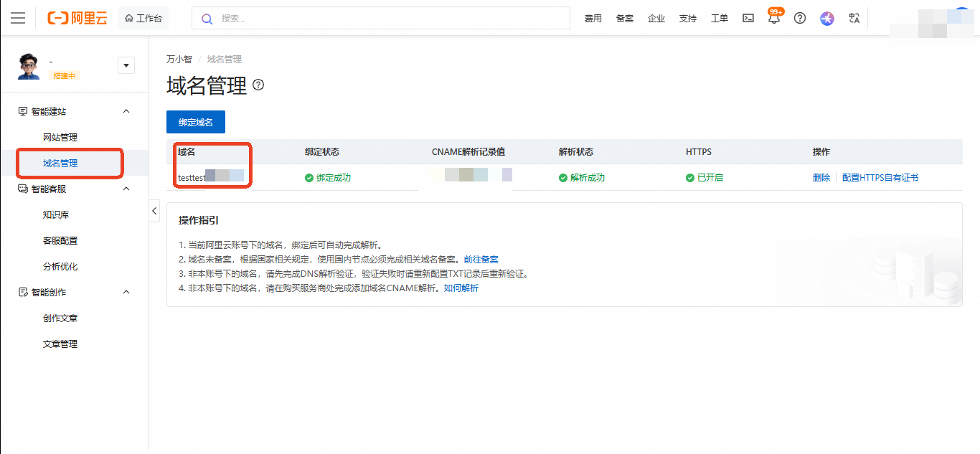Open the language switch icon
Screen dimensions: 980x454
854,19
